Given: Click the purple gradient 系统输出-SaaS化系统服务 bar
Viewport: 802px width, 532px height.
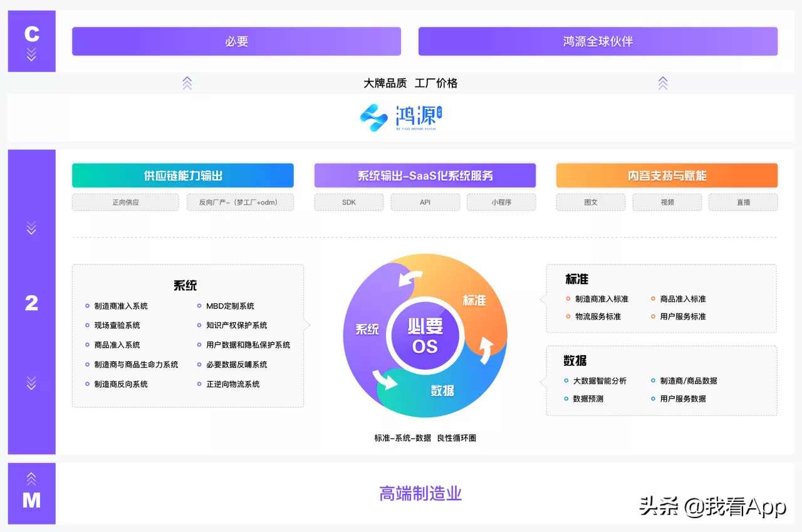Looking at the screenshot, I should pyautogui.click(x=425, y=175).
